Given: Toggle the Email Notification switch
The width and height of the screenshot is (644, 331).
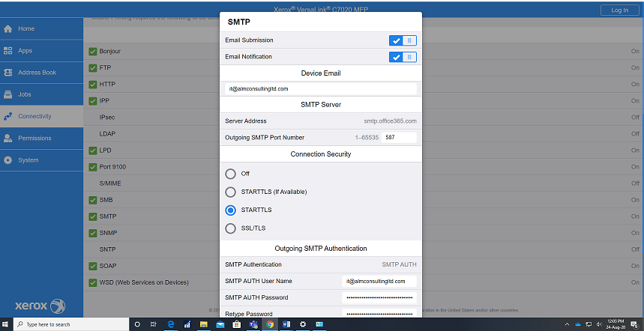Looking at the screenshot, I should point(403,57).
